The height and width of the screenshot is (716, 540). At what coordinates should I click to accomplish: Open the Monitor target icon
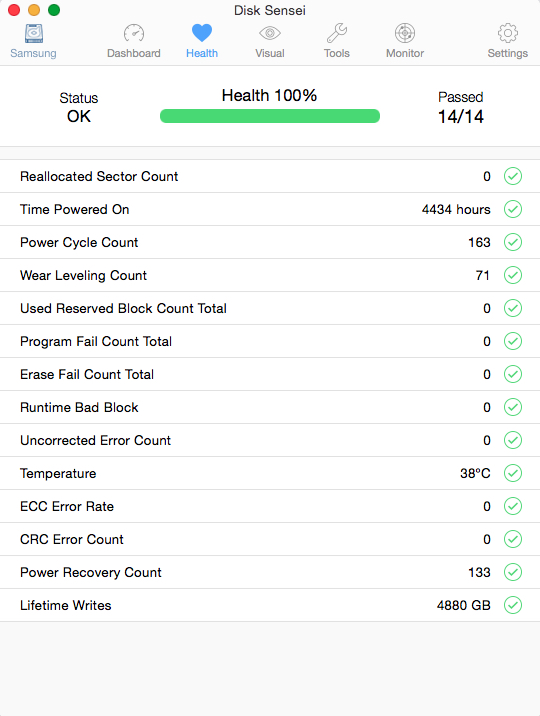(405, 33)
